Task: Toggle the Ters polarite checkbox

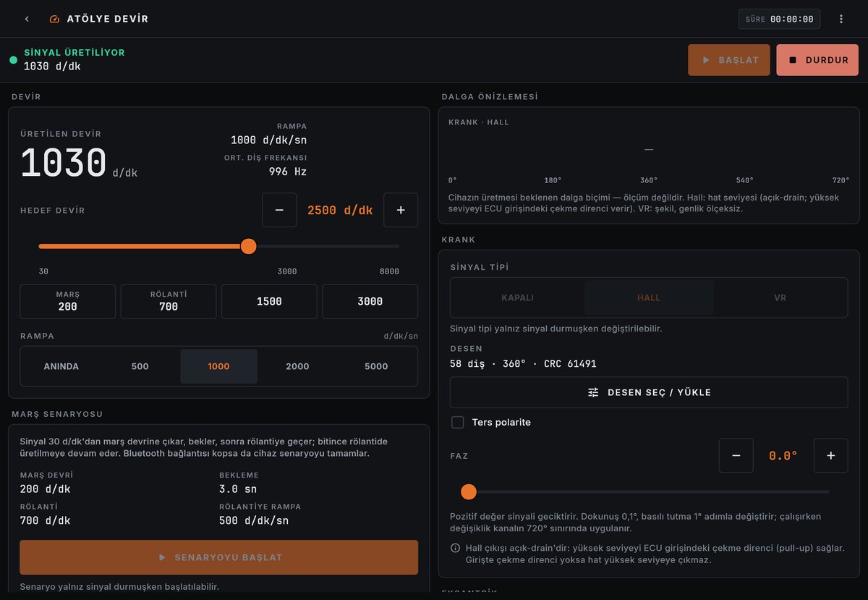Action: (458, 422)
